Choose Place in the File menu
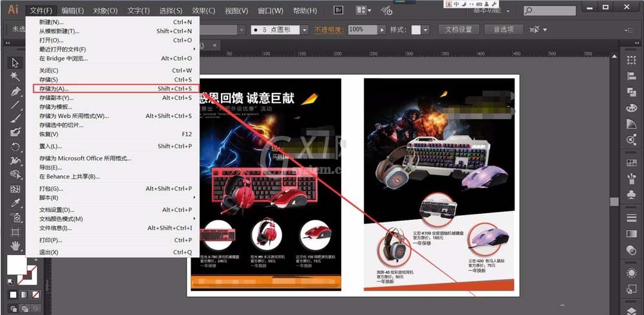The height and width of the screenshot is (315, 644). point(113,146)
